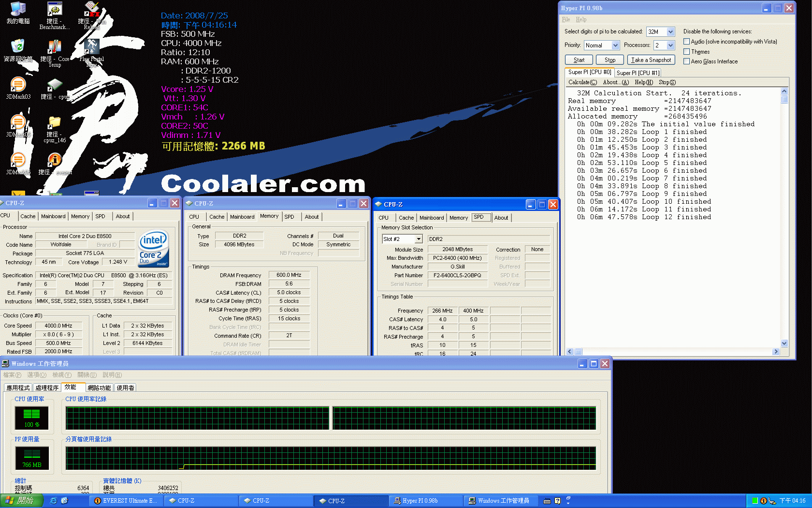Open Mainboard tab in middle CPU-Z window
812x508 pixels.
242,217
